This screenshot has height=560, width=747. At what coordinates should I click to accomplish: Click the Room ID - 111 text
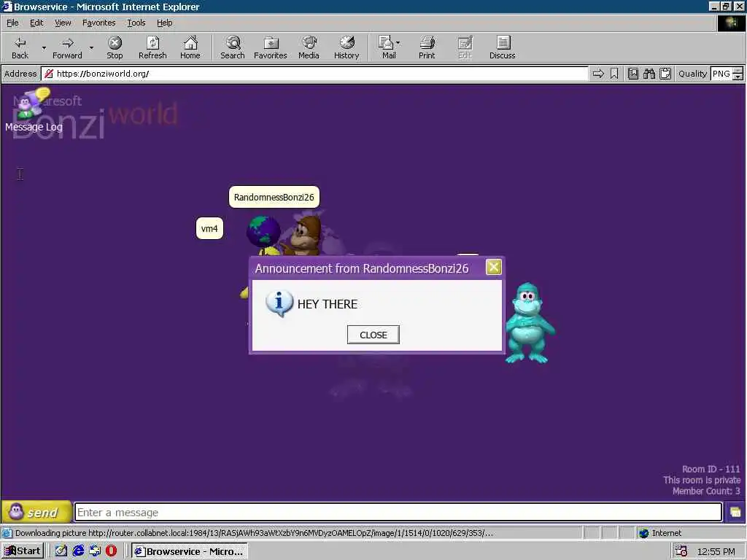pos(711,469)
